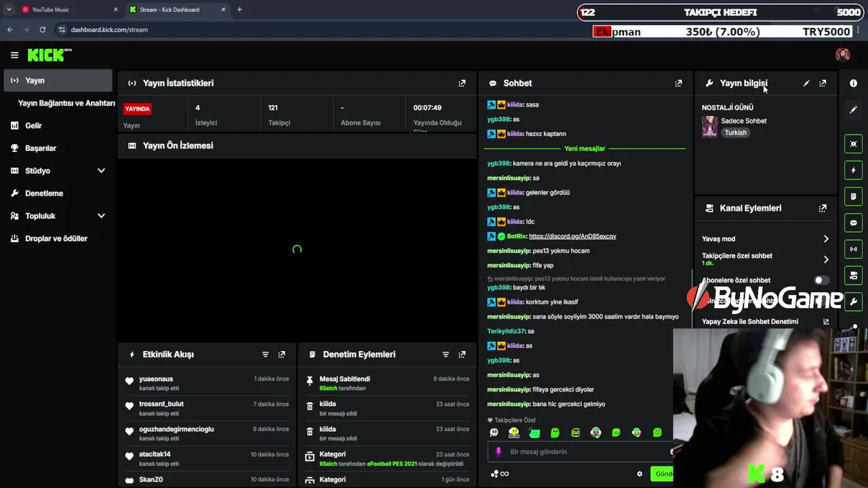Viewport: 868px width, 488px height.
Task: Click the Yeni mesajlar divider in chat
Action: [x=585, y=148]
